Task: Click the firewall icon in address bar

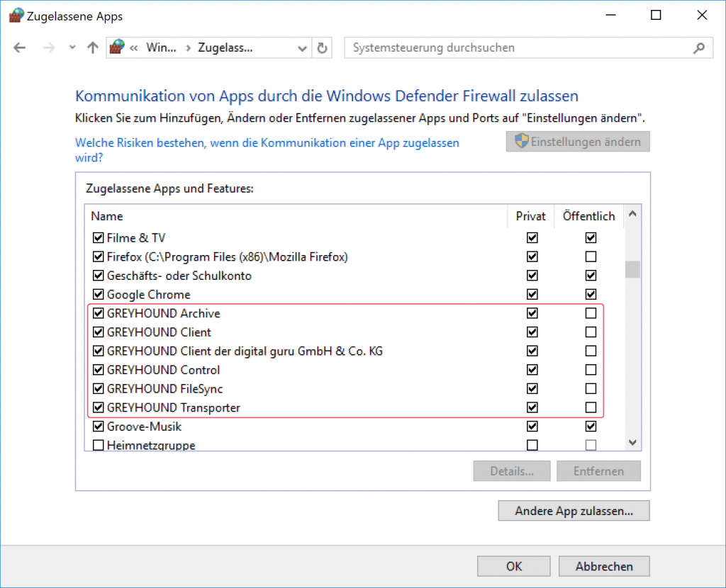Action: pos(117,47)
